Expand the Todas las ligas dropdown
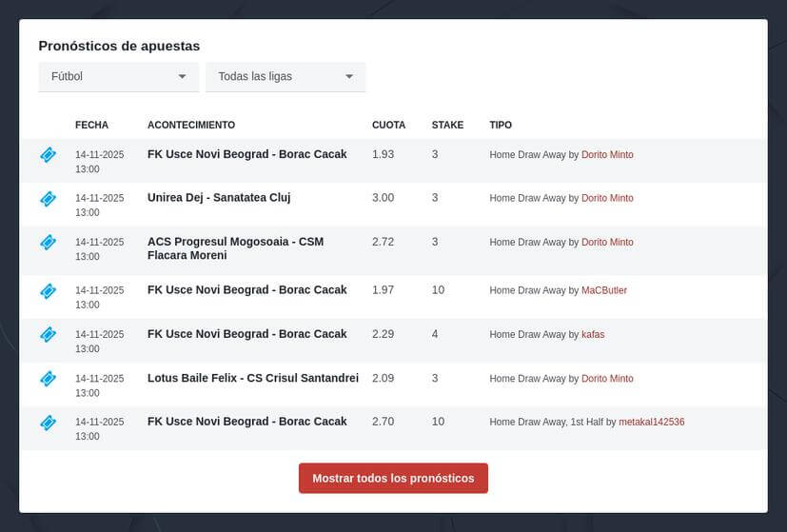 coord(285,76)
